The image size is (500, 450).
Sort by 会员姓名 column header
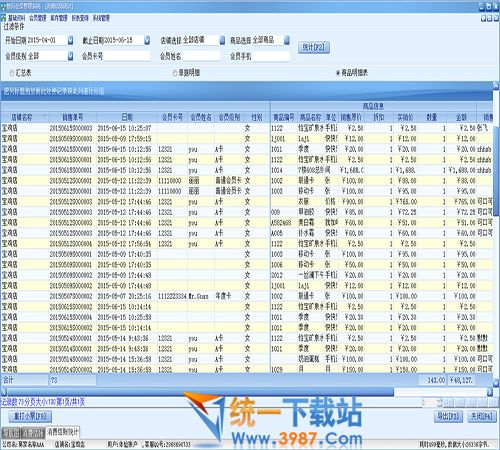[201, 117]
